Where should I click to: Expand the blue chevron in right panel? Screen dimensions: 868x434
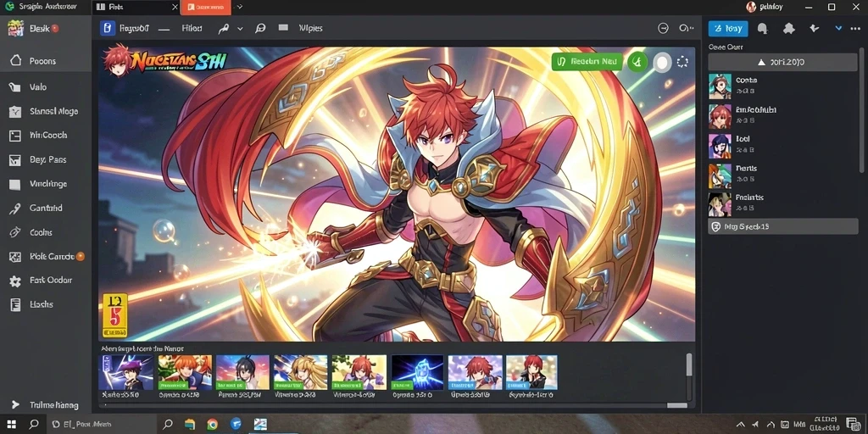(838, 28)
